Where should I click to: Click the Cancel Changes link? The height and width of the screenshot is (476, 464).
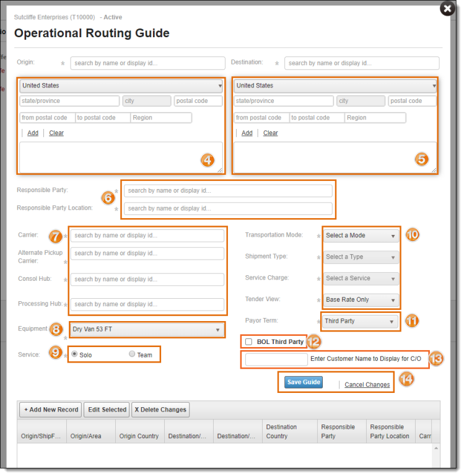coord(367,385)
